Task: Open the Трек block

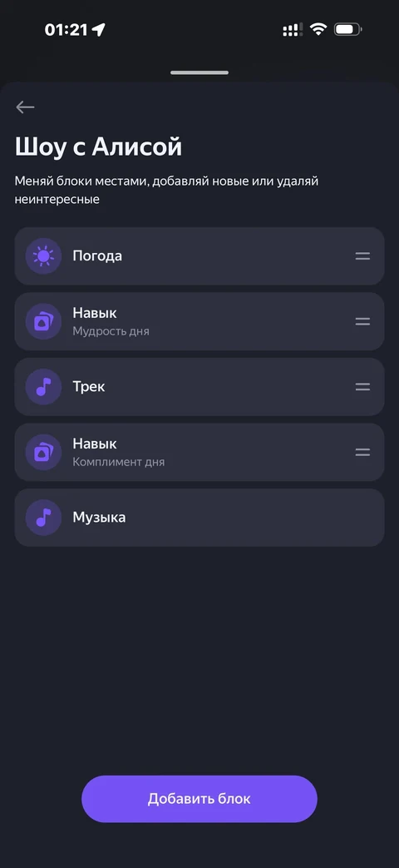Action: click(199, 386)
